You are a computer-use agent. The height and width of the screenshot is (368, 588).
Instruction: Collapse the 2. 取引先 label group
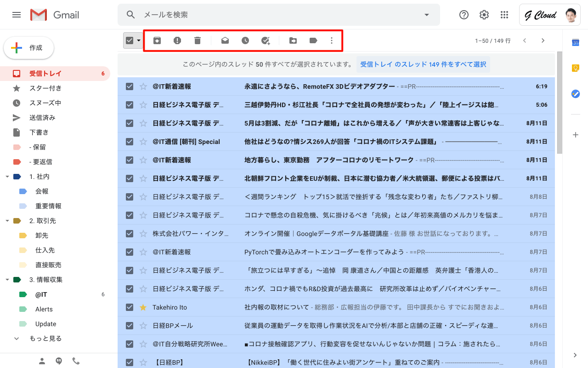(x=7, y=221)
